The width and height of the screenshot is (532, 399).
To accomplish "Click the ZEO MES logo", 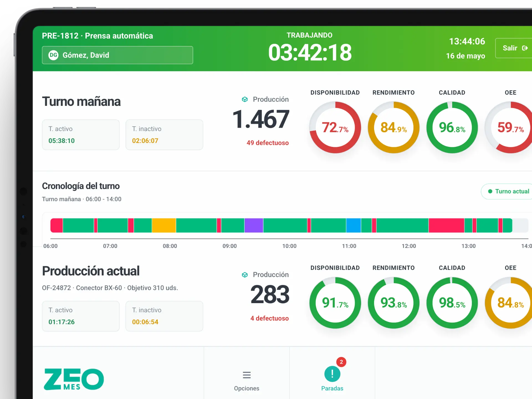I will [x=74, y=379].
